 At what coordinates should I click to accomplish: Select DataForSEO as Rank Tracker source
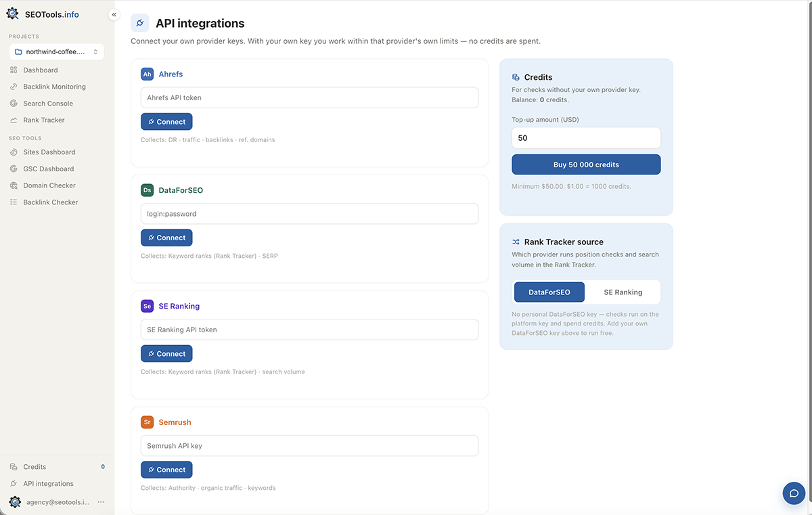click(549, 292)
